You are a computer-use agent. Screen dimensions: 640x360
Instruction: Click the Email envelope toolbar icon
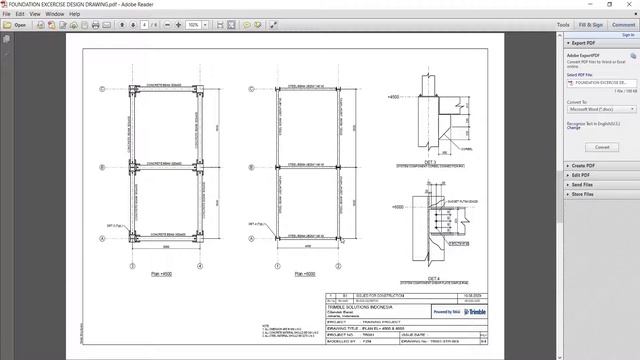pyautogui.click(x=107, y=25)
